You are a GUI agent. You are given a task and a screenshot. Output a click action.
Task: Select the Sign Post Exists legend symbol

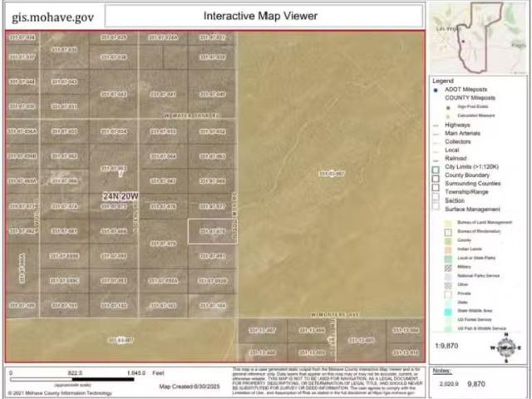450,106
